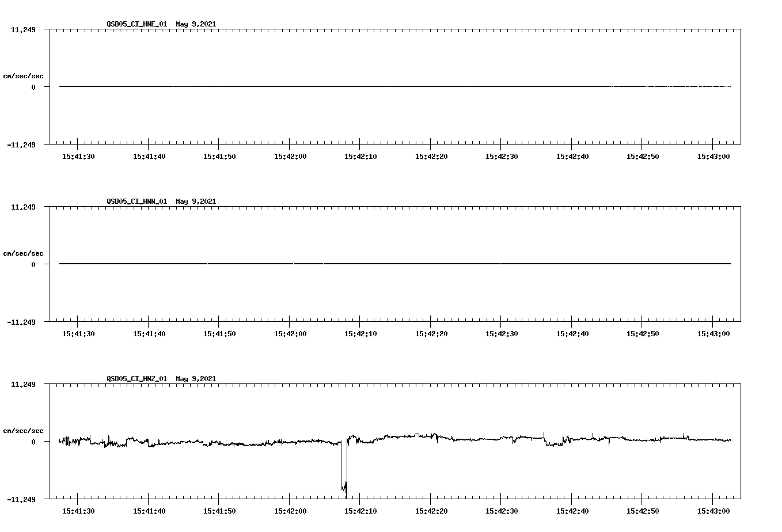This screenshot has height=532, width=782.
Task: Select the QSD05_CI_HNZ_01 channel label
Action: pos(136,379)
